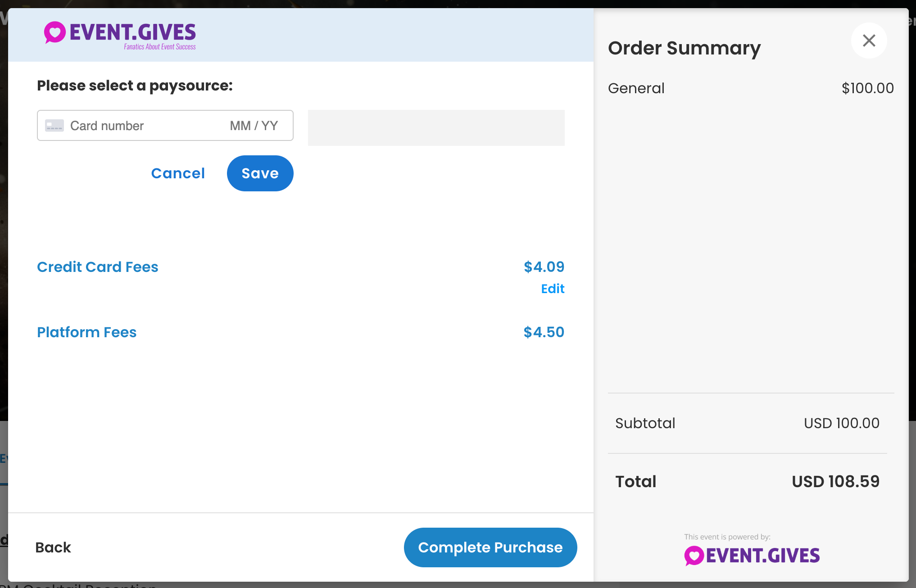The image size is (916, 588).
Task: Close the Order Summary with the X icon
Action: click(869, 41)
